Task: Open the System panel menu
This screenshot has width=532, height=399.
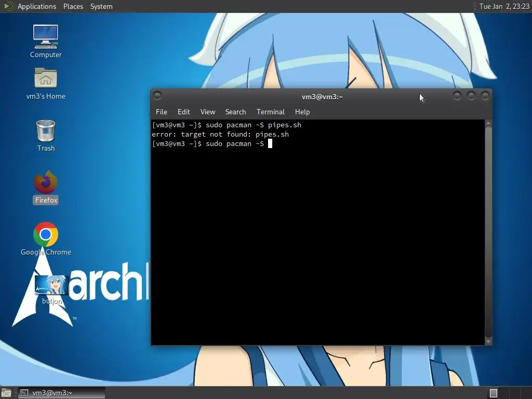Action: (x=101, y=6)
